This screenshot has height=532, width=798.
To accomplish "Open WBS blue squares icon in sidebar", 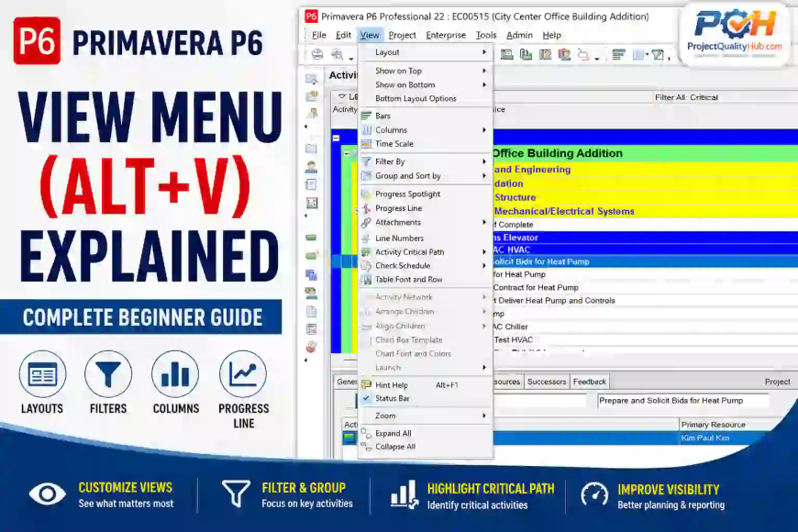I will point(312,275).
